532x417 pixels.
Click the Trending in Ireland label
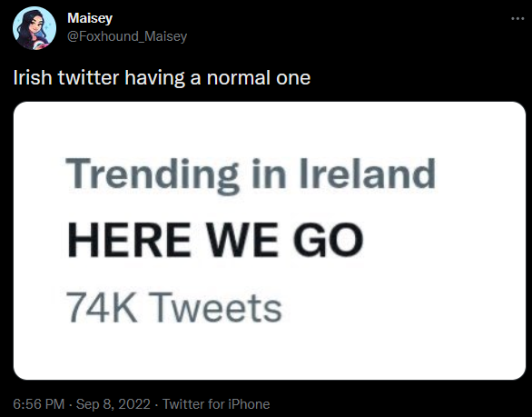251,175
